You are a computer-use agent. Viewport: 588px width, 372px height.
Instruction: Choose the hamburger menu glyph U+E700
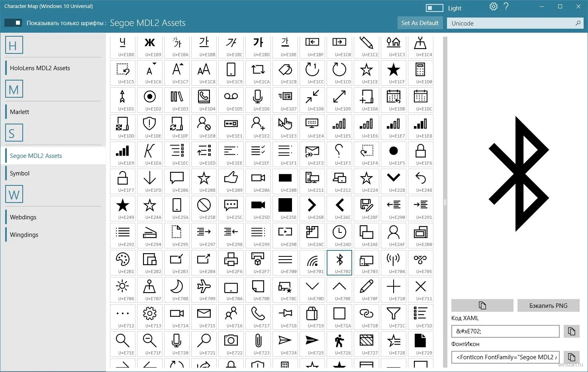[285, 263]
